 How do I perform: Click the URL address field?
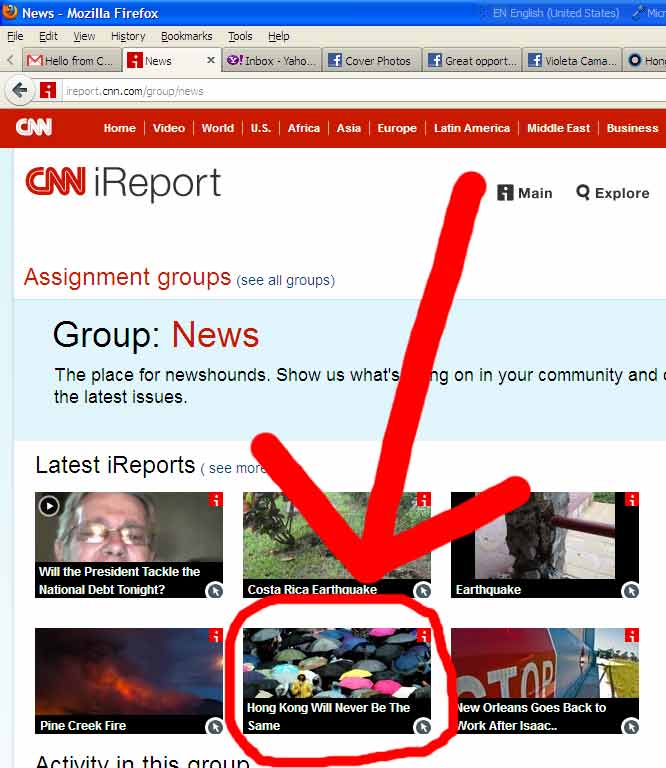364,91
